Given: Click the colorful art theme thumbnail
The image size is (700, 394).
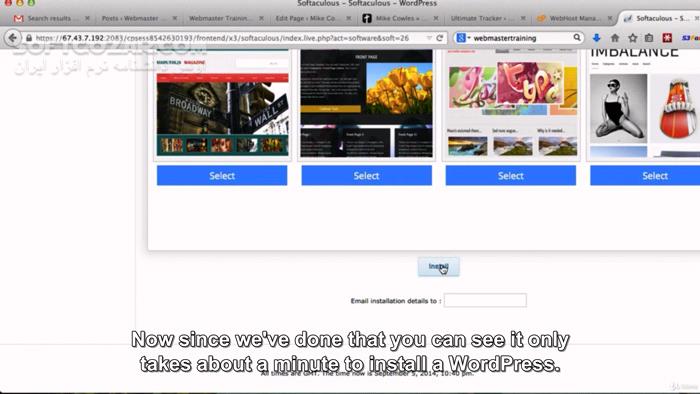Looking at the screenshot, I should 512,104.
